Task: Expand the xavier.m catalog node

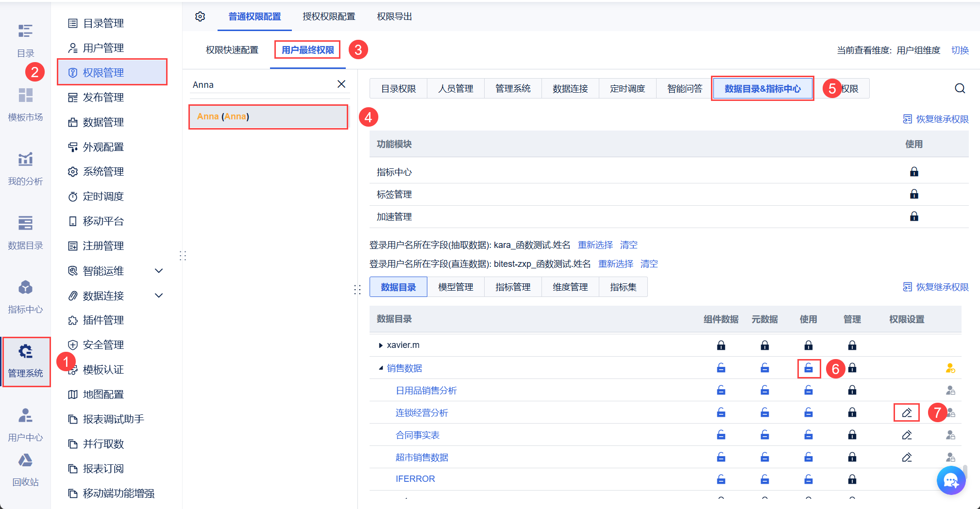Action: 381,345
